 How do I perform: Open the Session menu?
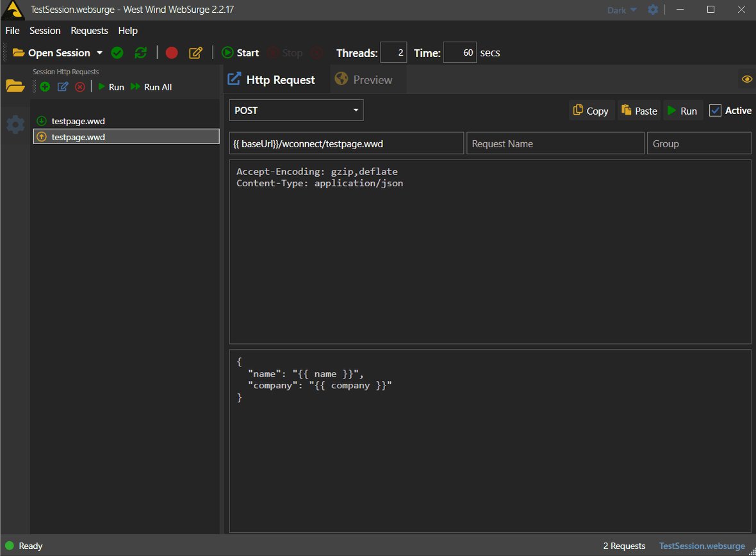(45, 30)
